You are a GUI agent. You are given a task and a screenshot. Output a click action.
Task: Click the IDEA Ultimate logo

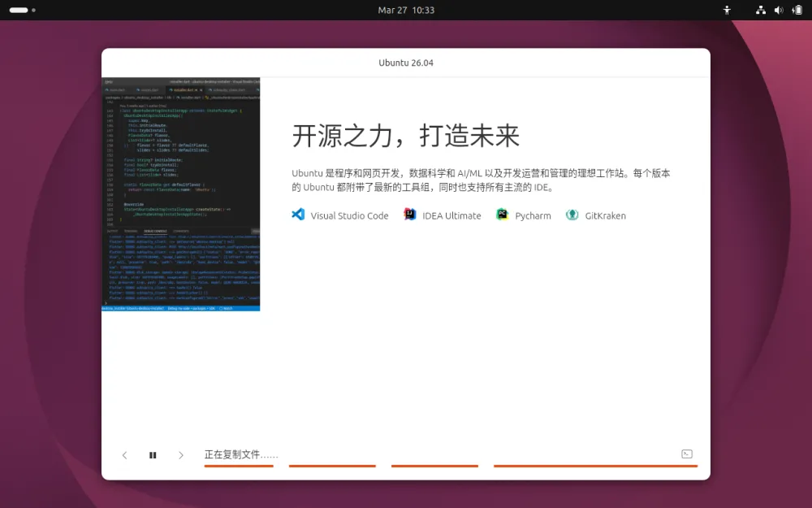[409, 214]
